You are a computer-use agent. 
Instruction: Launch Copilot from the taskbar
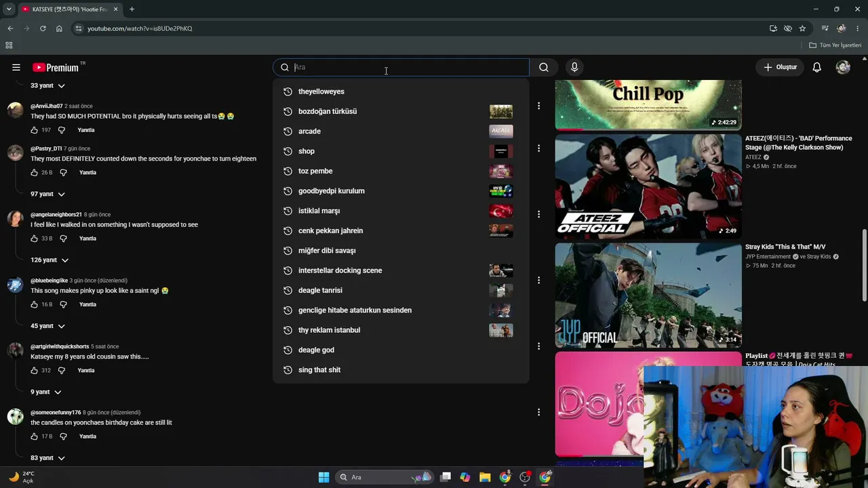465,477
